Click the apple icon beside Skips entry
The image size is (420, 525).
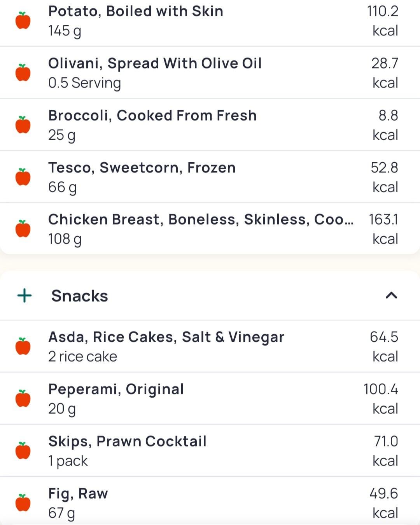tap(23, 451)
